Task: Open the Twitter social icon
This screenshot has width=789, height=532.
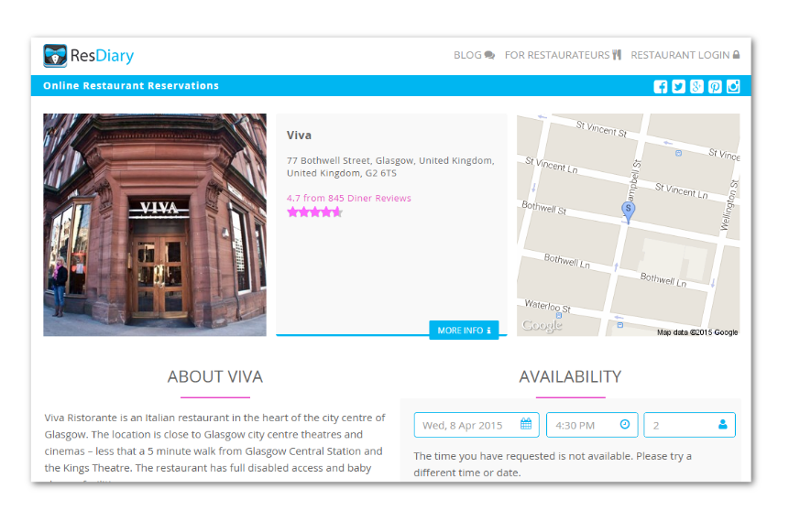Action: pyautogui.click(x=678, y=87)
